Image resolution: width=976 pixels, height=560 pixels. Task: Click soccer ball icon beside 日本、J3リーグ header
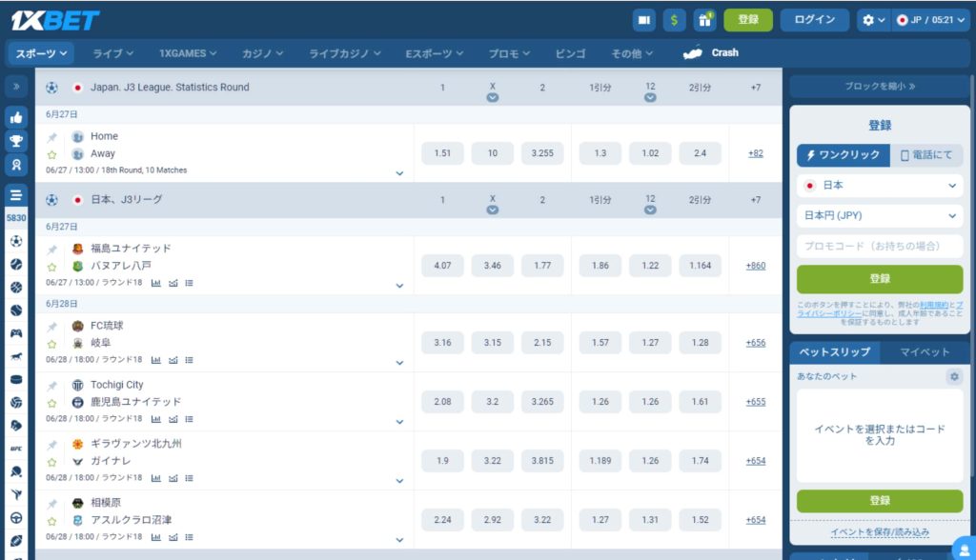[51, 200]
